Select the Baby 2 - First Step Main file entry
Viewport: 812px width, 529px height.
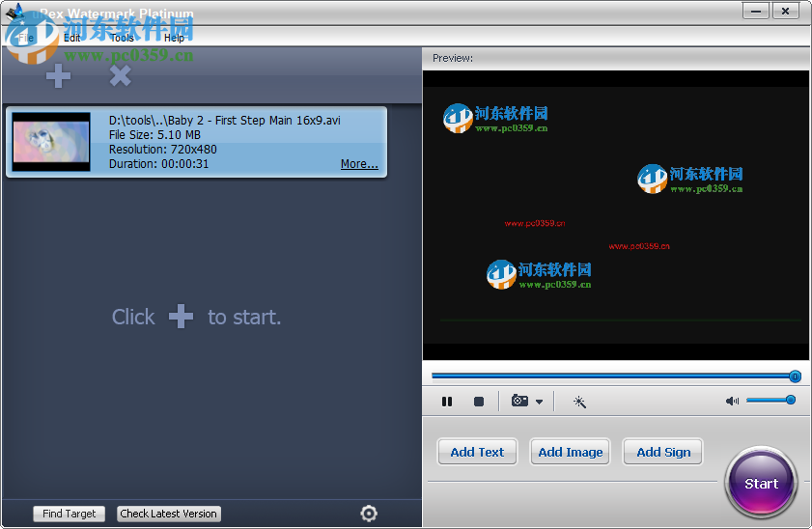click(196, 142)
